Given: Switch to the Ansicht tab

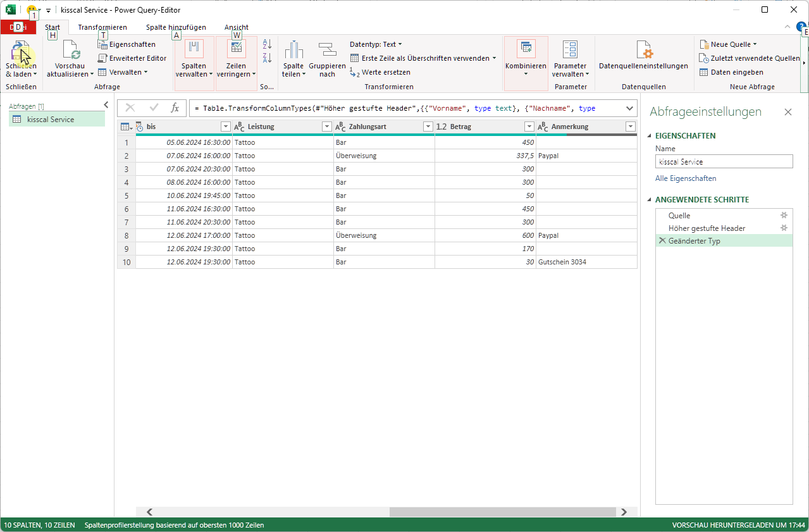Looking at the screenshot, I should pyautogui.click(x=237, y=27).
